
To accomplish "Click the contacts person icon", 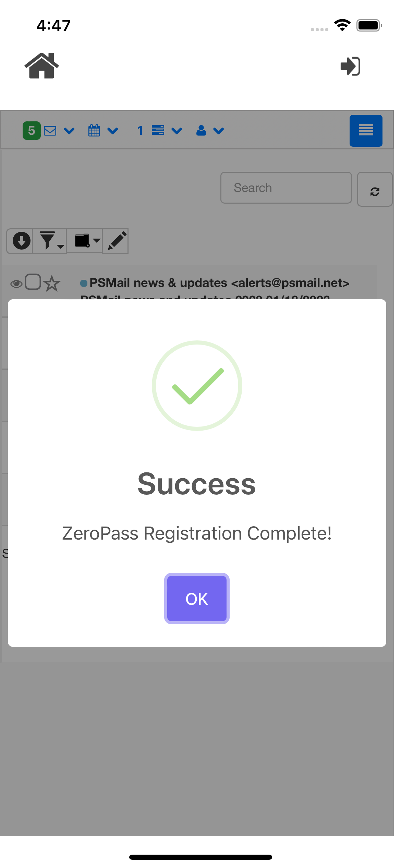I will click(201, 131).
